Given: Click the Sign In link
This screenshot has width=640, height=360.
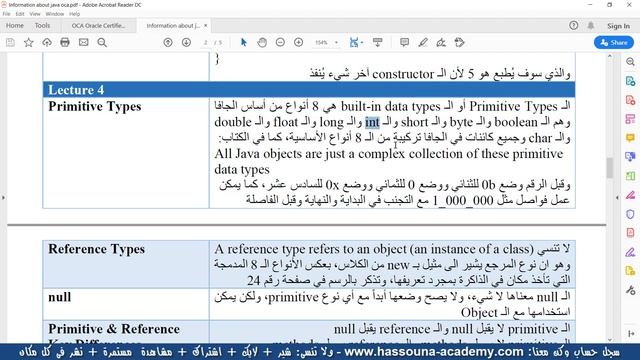Looking at the screenshot, I should point(618,26).
